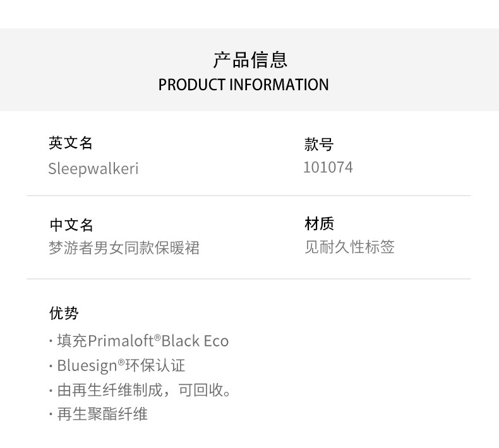499x448 pixels.
Task: Select the 优势 section heading
Action: pyautogui.click(x=64, y=313)
